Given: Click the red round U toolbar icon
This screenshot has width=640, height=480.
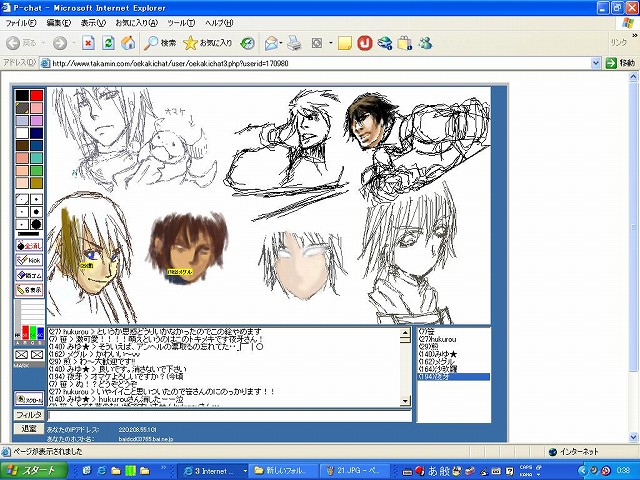Looking at the screenshot, I should [365, 43].
